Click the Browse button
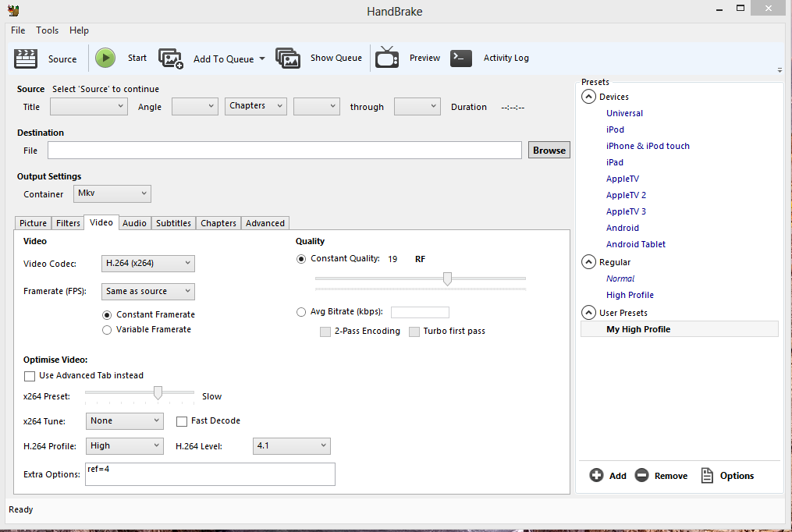Screen dimensions: 792x532 click(x=549, y=151)
